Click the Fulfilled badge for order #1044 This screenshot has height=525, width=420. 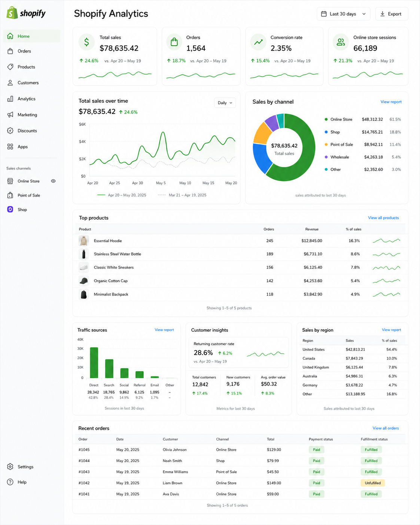(x=371, y=461)
